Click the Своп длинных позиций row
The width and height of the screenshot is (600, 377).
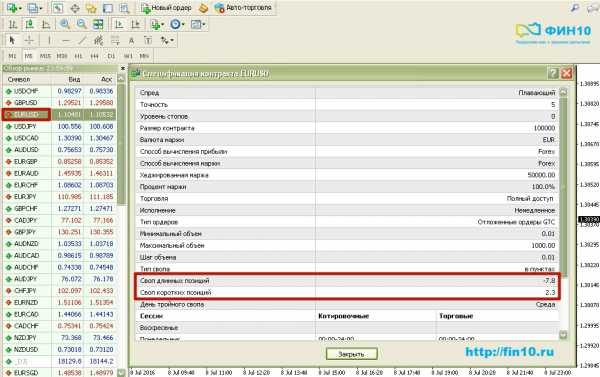(x=347, y=281)
